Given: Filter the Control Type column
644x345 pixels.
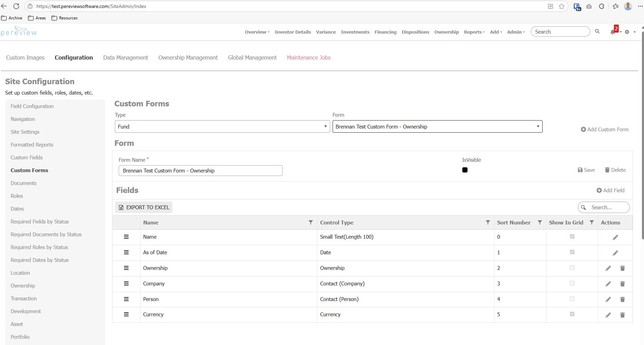Looking at the screenshot, I should point(488,222).
